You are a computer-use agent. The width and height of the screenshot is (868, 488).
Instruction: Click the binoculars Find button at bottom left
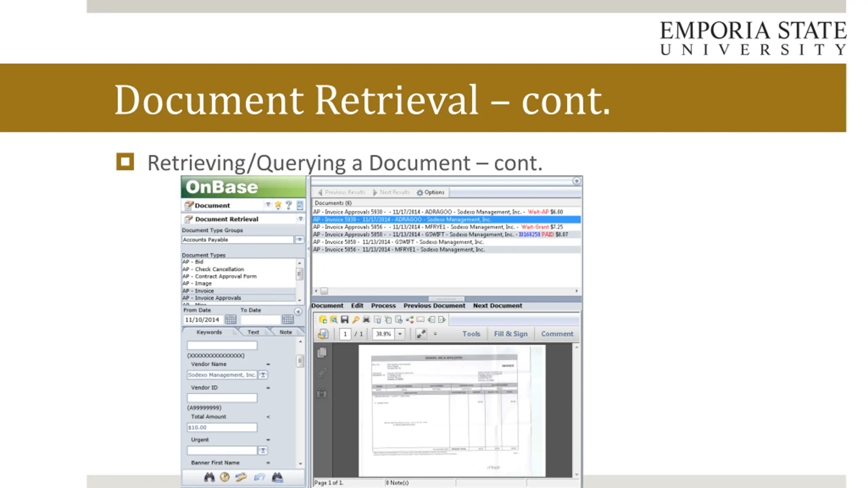[209, 477]
